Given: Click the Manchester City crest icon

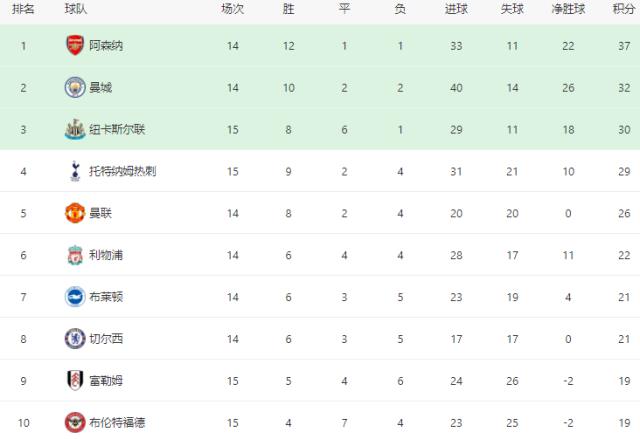Looking at the screenshot, I should point(75,87).
